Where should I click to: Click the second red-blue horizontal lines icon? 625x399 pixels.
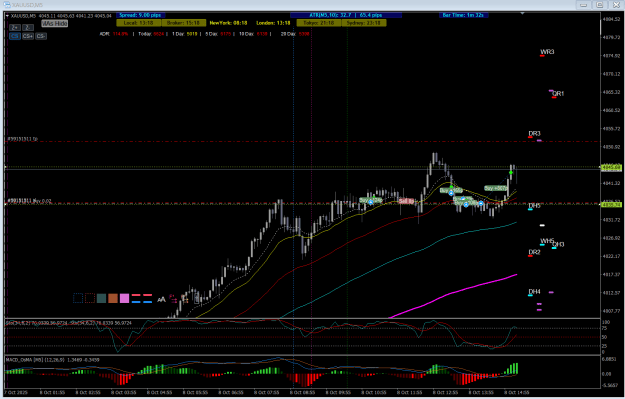pos(147,298)
